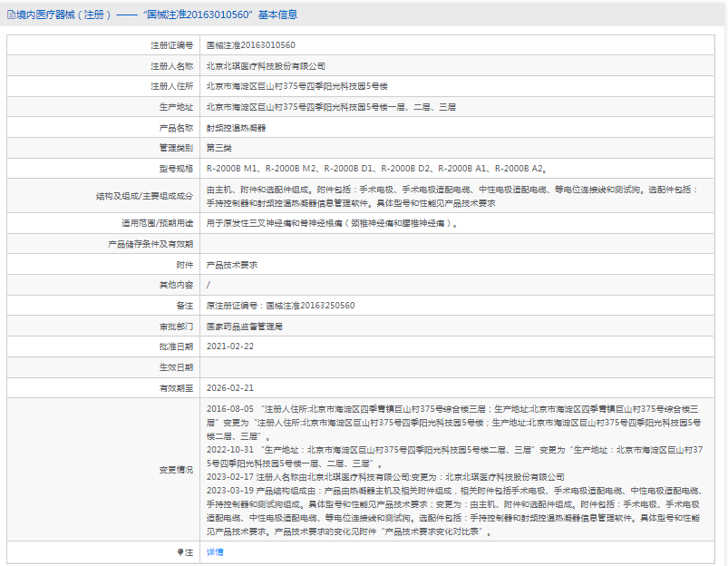728x566 pixels.
Task: Select the 第三类 classification value
Action: (219, 148)
